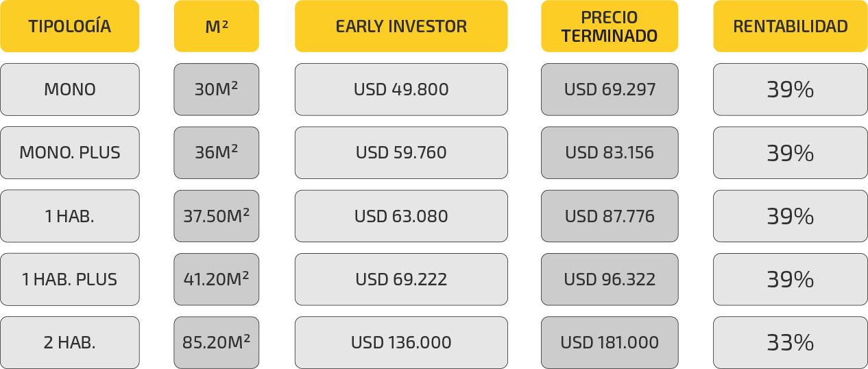
Task: Click the EARLY INVESTOR header
Action: pyautogui.click(x=401, y=26)
